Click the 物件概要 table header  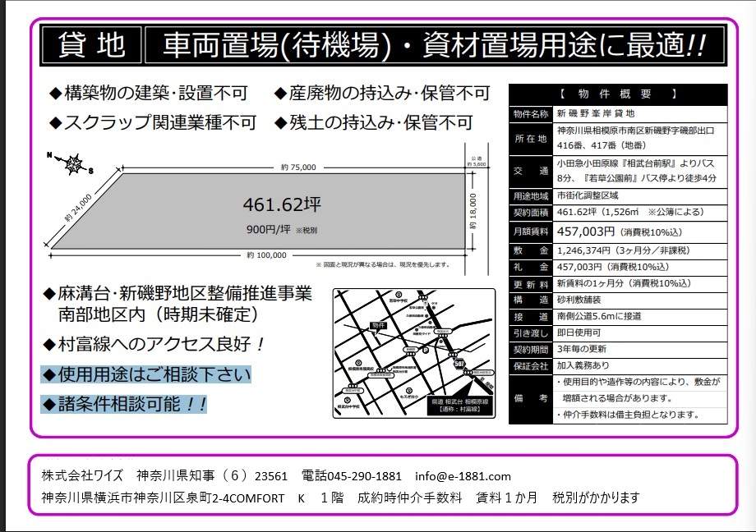coord(617,94)
